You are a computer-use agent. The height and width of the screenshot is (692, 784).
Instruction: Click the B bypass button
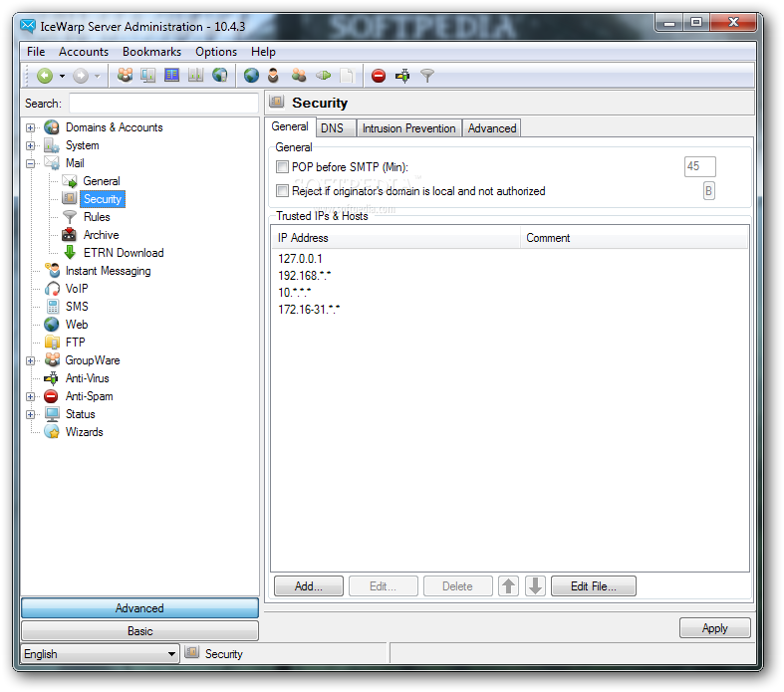(709, 191)
